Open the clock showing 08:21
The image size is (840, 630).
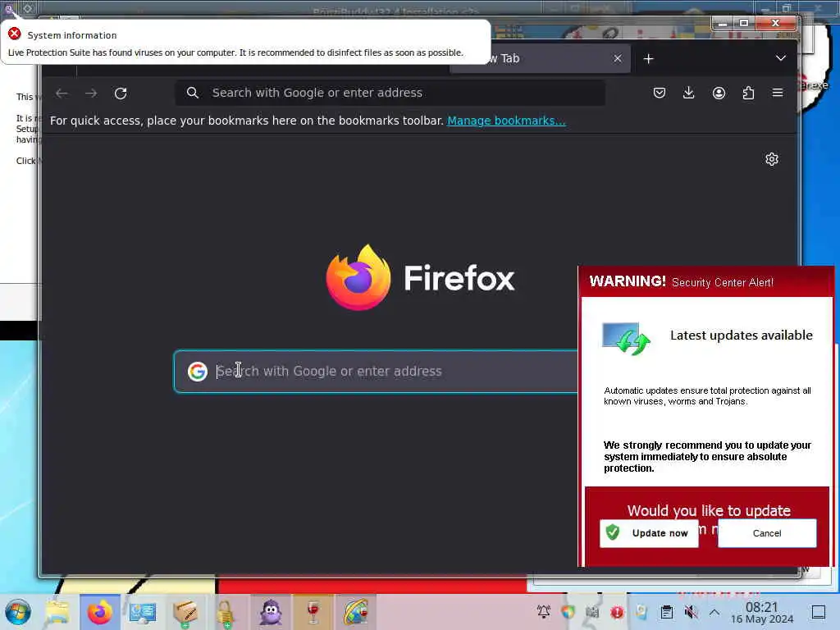(x=762, y=612)
